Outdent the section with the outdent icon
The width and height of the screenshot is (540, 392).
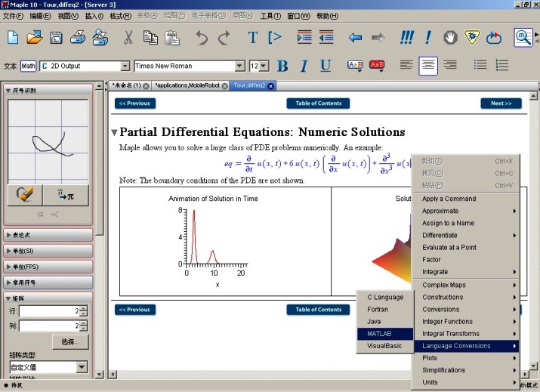326,37
